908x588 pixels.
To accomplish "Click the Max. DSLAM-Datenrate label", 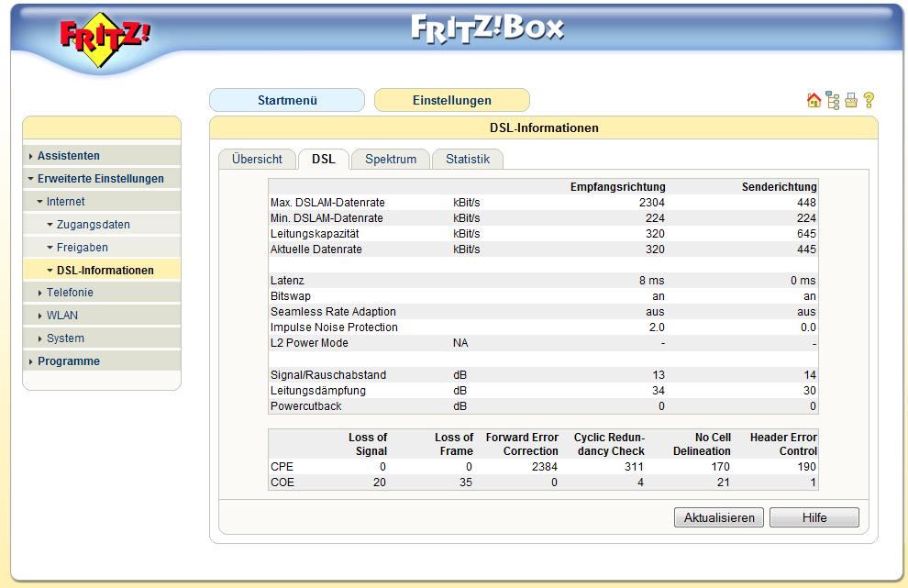I will tap(327, 203).
